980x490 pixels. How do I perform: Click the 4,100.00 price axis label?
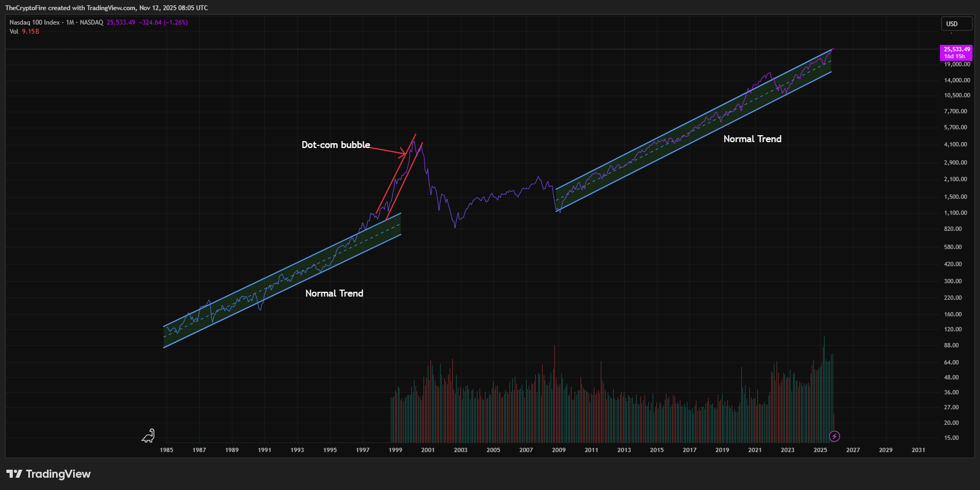955,145
